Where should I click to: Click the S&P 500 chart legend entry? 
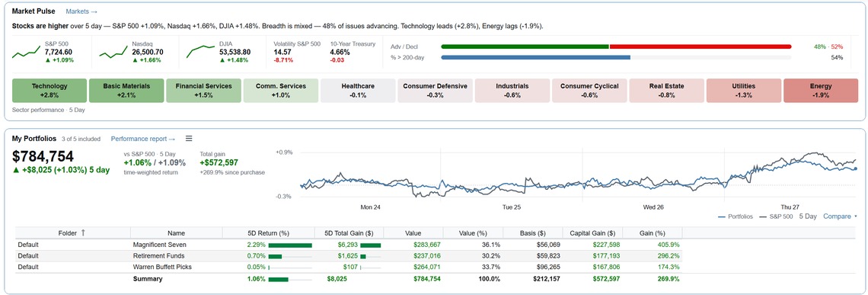pos(775,216)
